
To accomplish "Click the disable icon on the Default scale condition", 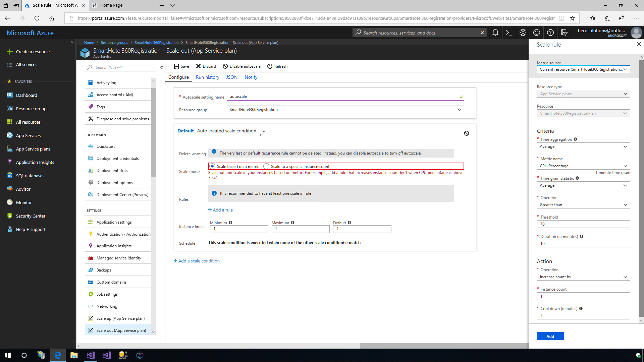I will tap(466, 133).
